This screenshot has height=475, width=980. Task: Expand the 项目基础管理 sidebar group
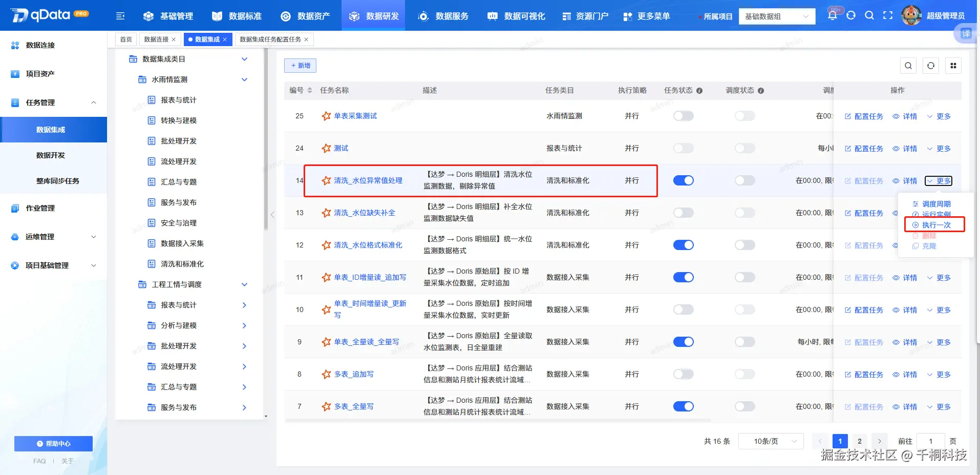(x=94, y=265)
